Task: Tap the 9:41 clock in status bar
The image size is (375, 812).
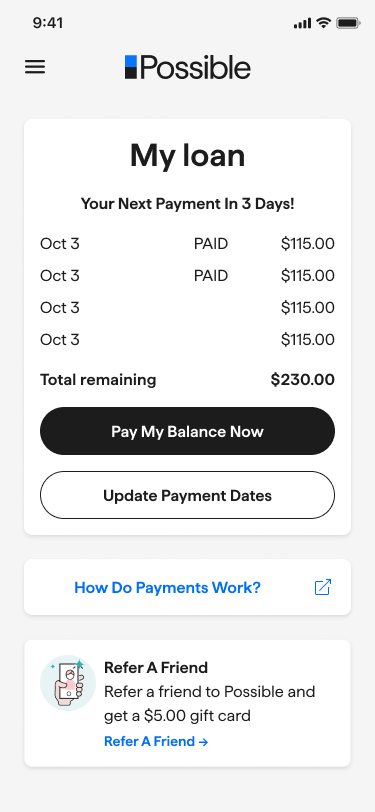Action: point(48,23)
